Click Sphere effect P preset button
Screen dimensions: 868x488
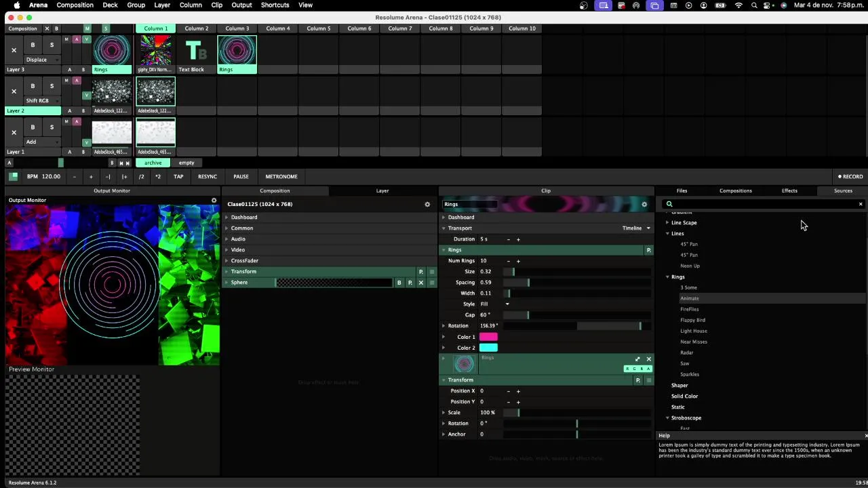coord(410,283)
